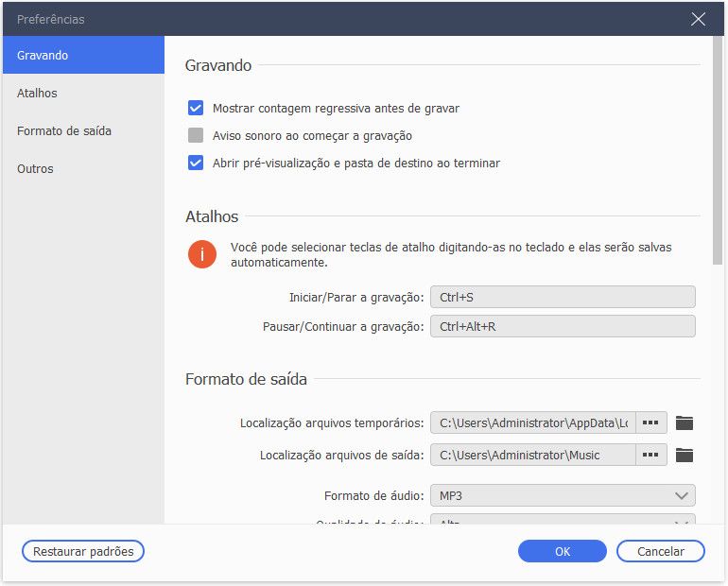Image resolution: width=728 pixels, height=586 pixels.
Task: Close the Preferências window
Action: click(698, 19)
